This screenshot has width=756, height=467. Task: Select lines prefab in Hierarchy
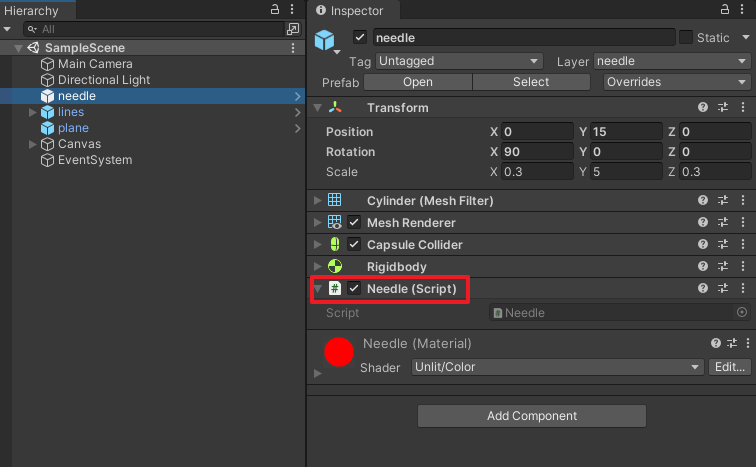[71, 112]
